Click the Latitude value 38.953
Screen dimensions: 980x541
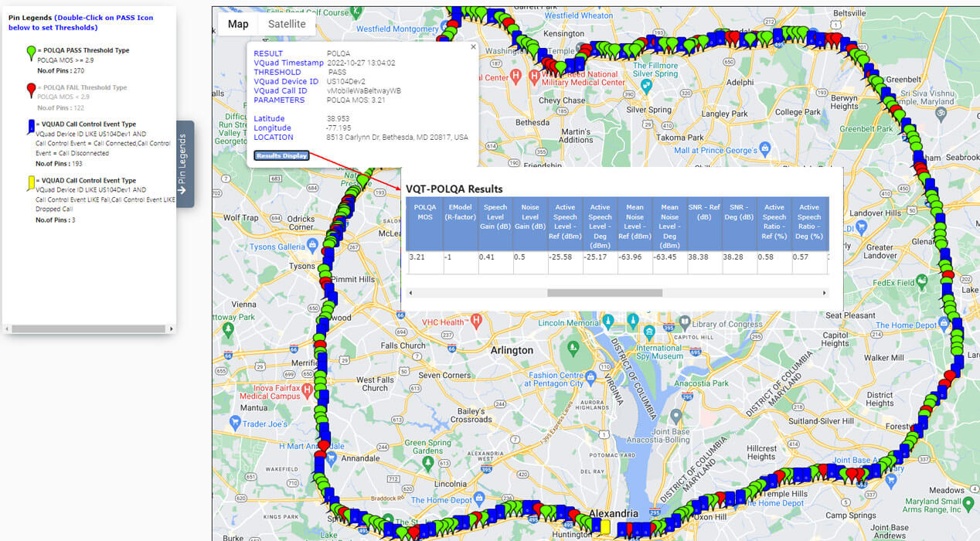click(339, 118)
